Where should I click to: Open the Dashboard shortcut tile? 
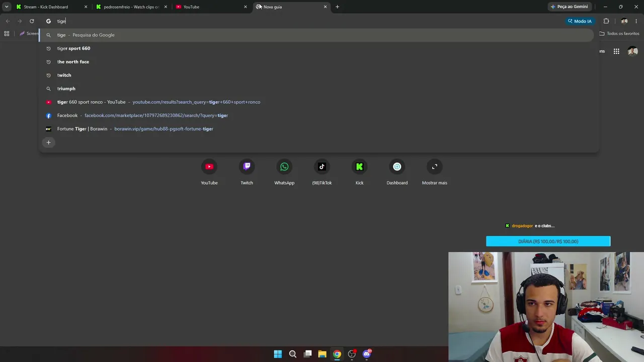pyautogui.click(x=397, y=172)
